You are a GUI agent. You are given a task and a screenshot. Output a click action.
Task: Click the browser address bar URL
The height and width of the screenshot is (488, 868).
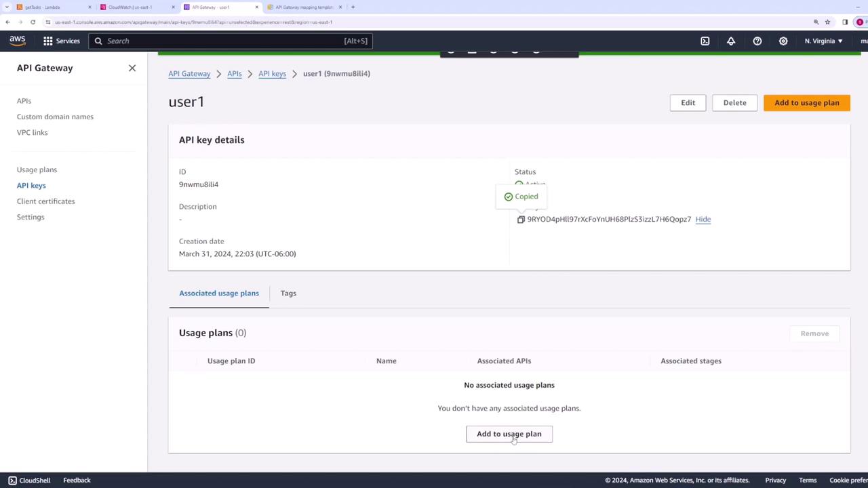pos(193,22)
